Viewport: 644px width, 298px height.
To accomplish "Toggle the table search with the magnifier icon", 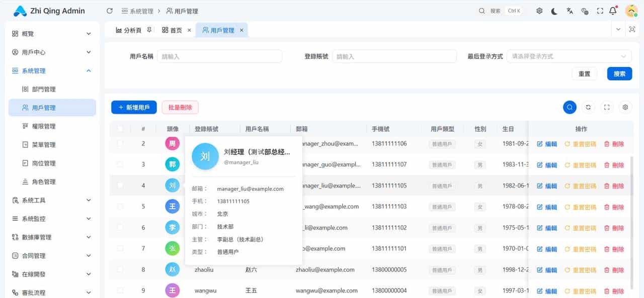I will (x=570, y=107).
